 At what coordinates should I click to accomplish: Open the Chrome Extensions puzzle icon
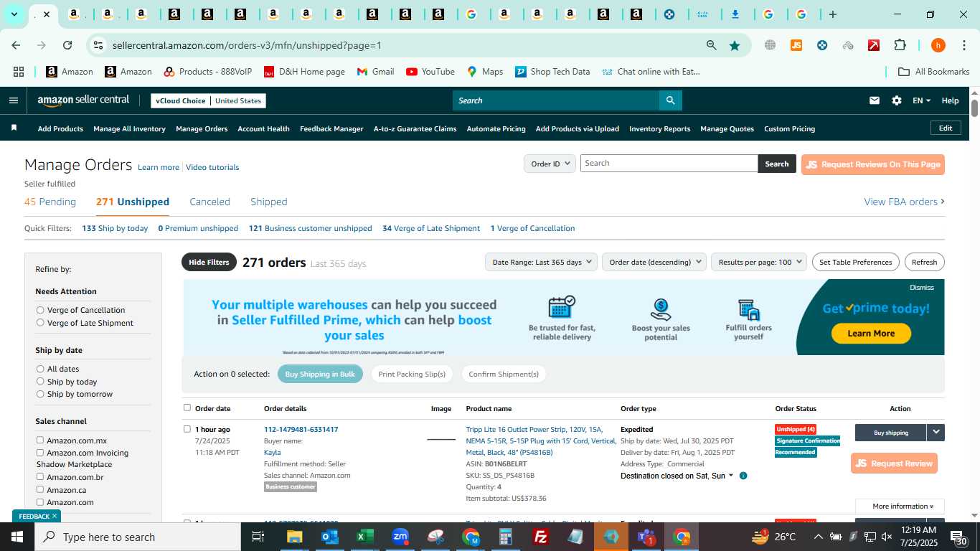pyautogui.click(x=900, y=45)
